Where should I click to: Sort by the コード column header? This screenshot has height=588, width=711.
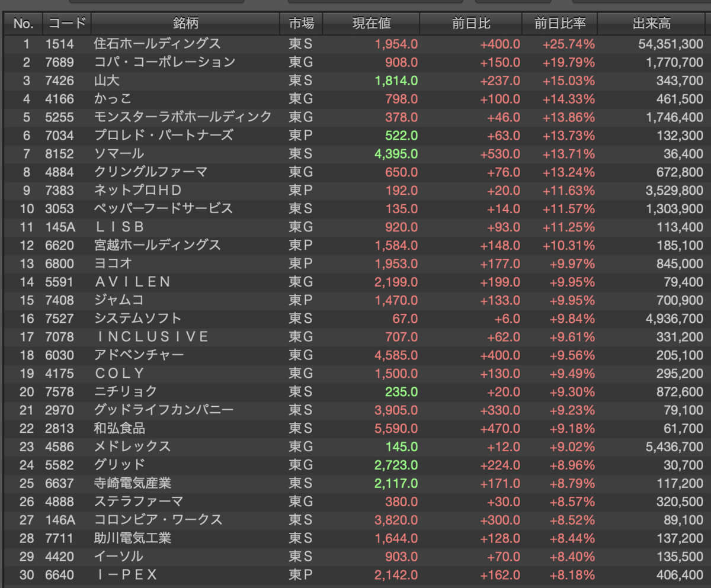coord(67,24)
